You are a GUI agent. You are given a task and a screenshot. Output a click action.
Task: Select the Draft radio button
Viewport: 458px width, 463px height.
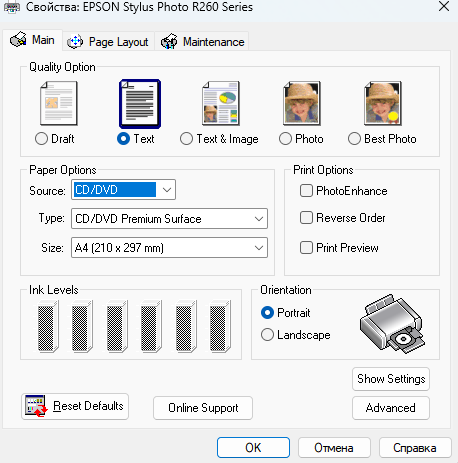[x=41, y=139]
